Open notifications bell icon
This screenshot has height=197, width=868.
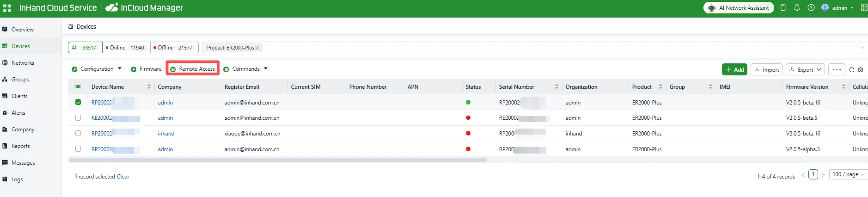point(797,8)
